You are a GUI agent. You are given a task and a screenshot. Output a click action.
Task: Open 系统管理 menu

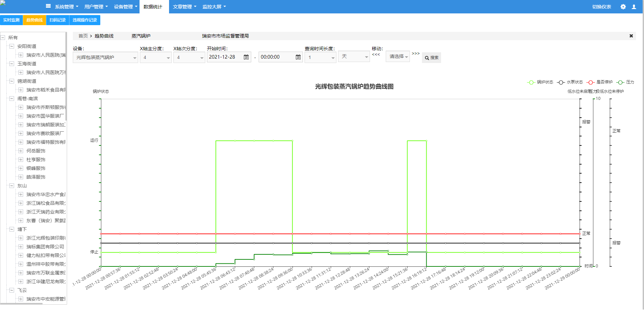pyautogui.click(x=66, y=7)
